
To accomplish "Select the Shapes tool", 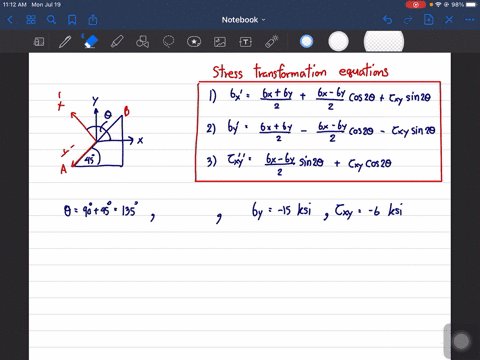I will tap(143, 42).
